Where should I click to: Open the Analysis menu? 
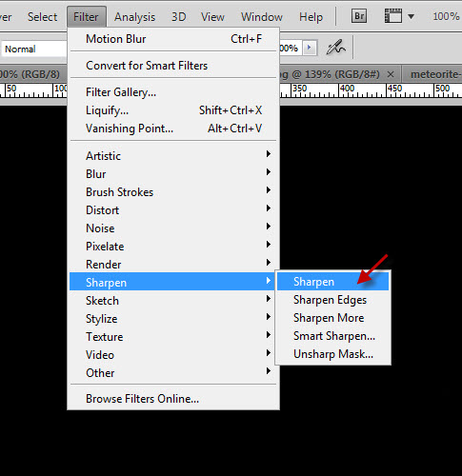point(134,17)
